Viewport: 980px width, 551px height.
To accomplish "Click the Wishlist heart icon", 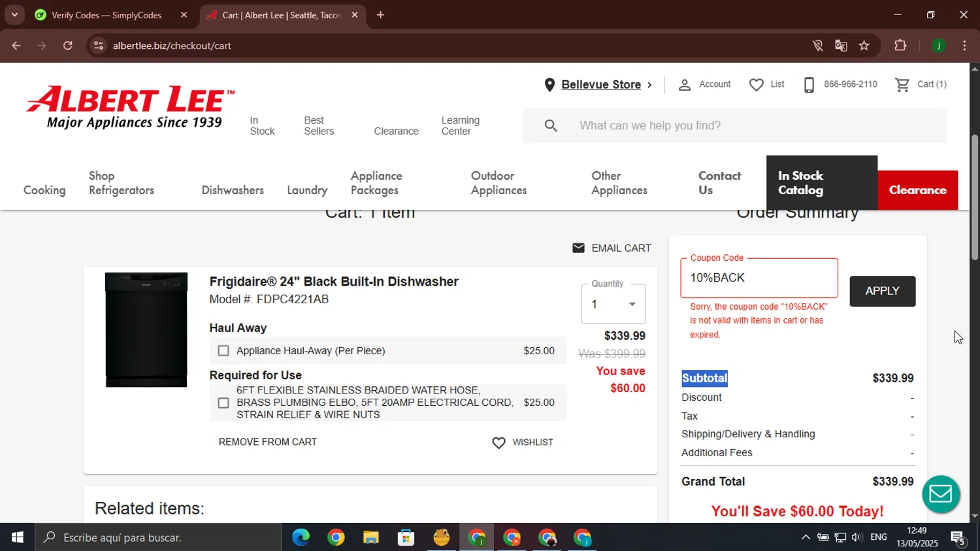I will click(498, 442).
